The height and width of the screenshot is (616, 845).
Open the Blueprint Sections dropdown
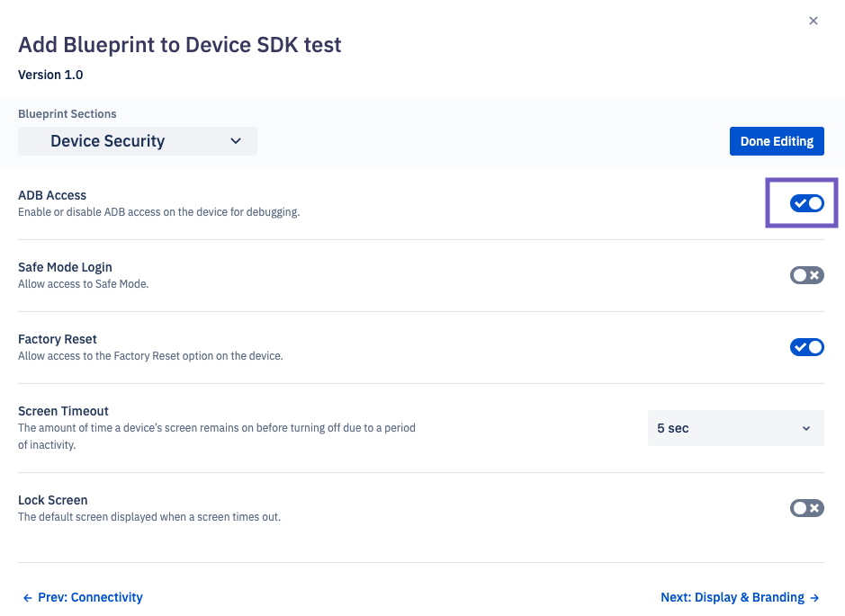pyautogui.click(x=138, y=141)
